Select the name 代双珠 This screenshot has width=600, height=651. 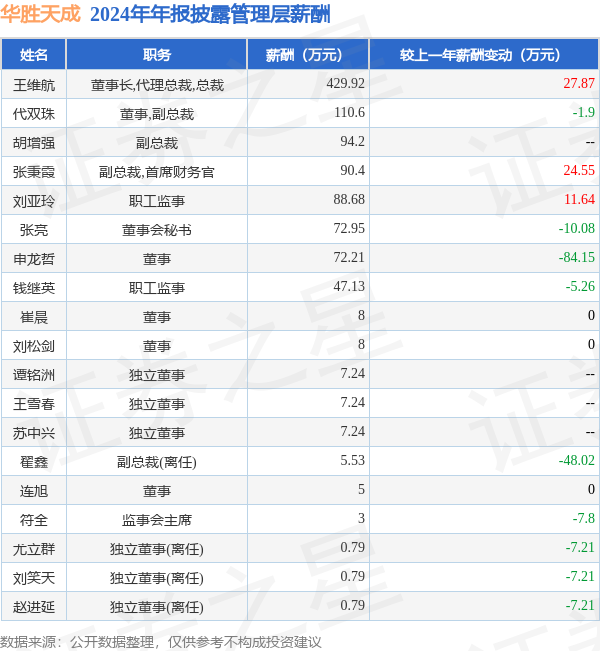pyautogui.click(x=34, y=114)
